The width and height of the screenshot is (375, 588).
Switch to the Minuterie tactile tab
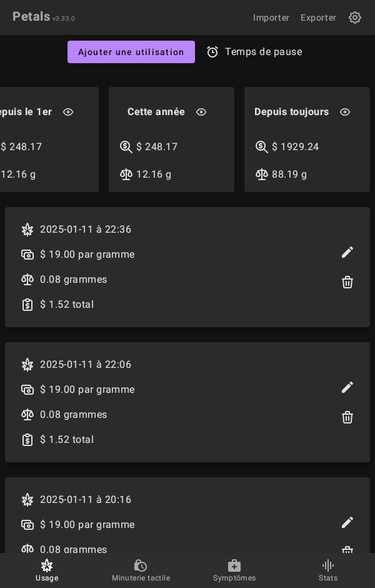pos(141,570)
